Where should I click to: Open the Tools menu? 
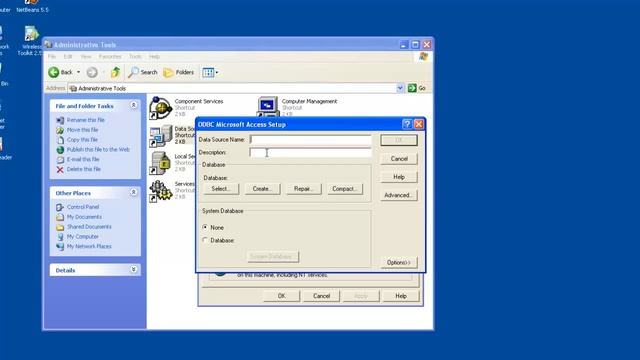click(135, 56)
